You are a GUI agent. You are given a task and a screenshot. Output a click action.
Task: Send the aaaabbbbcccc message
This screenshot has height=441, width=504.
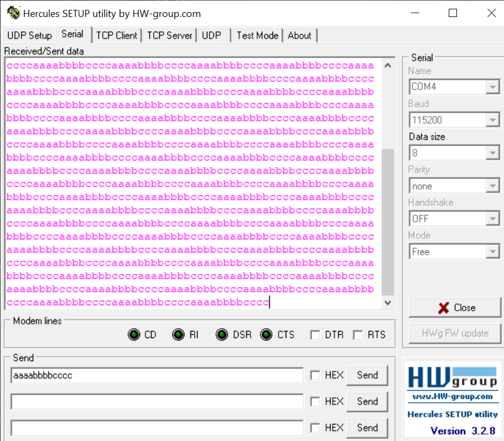pos(367,375)
